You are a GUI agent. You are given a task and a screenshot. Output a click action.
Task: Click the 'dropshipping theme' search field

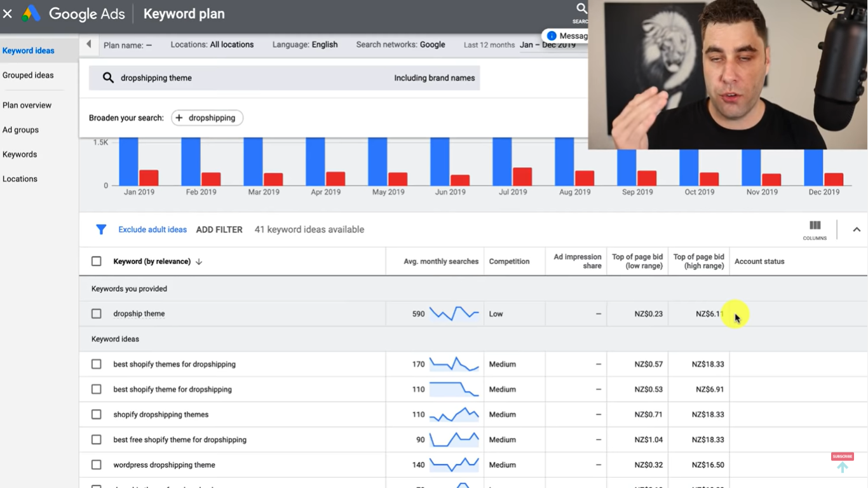(x=284, y=78)
